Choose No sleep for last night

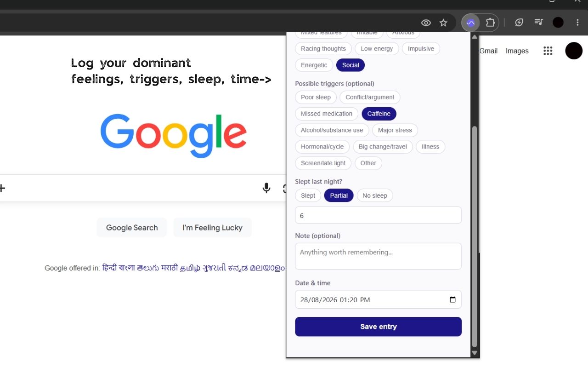coord(375,196)
